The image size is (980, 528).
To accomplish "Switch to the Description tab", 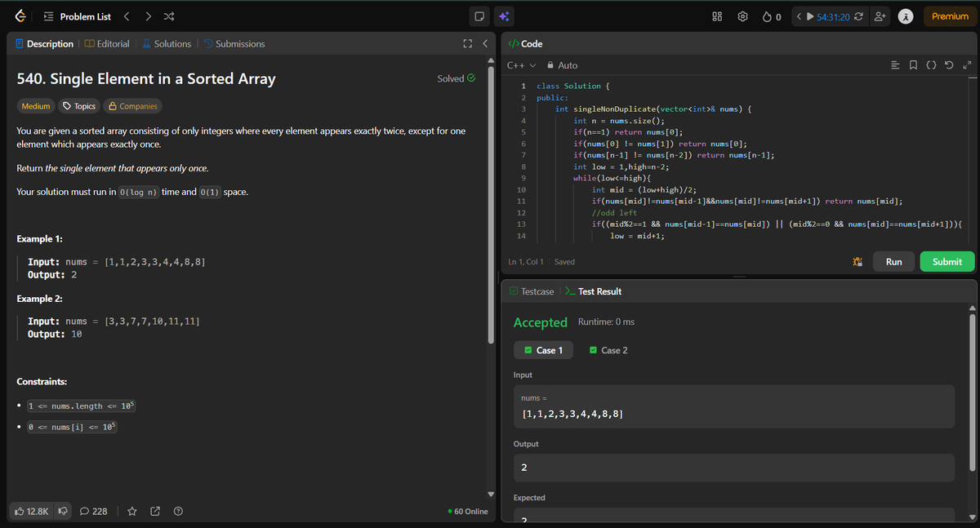I will pyautogui.click(x=44, y=43).
